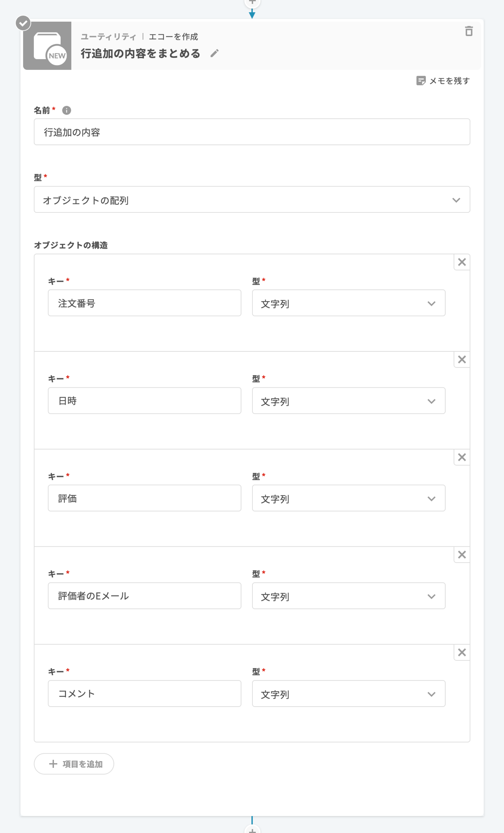The width and height of the screenshot is (504, 833).
Task: Click the pencil icon to rename step title
Action: pyautogui.click(x=214, y=53)
